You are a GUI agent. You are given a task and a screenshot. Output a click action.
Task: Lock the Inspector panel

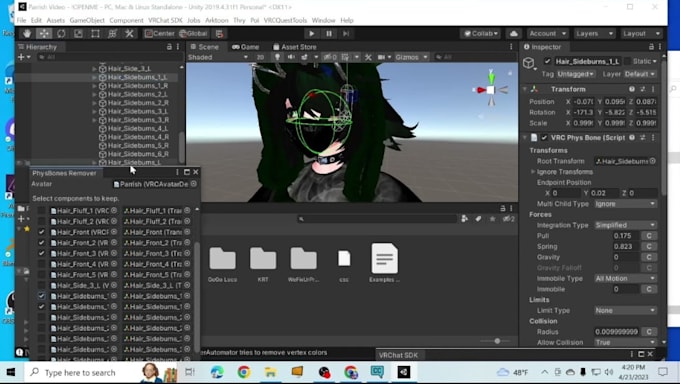point(651,47)
